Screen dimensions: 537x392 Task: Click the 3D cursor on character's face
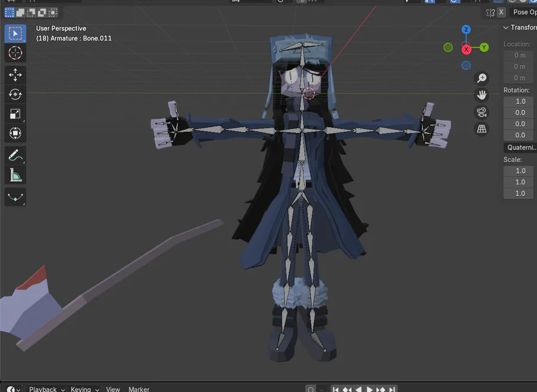(x=308, y=93)
